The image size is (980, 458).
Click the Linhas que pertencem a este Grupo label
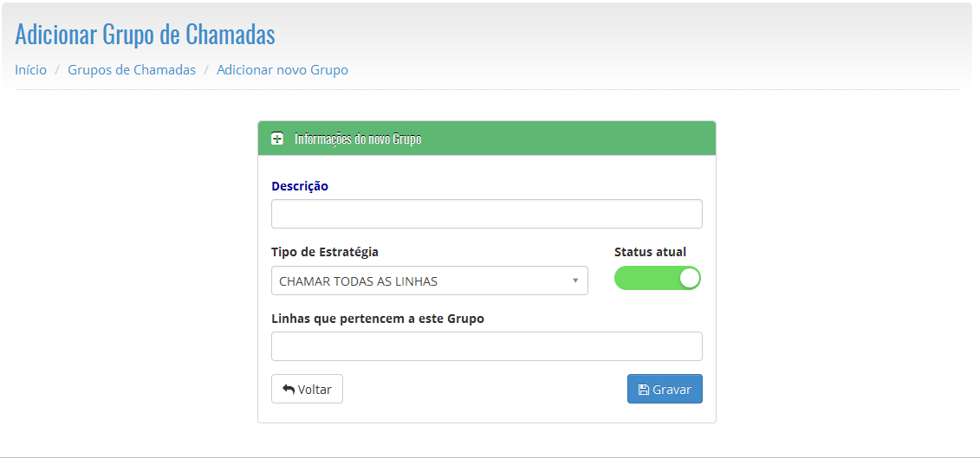pos(378,319)
